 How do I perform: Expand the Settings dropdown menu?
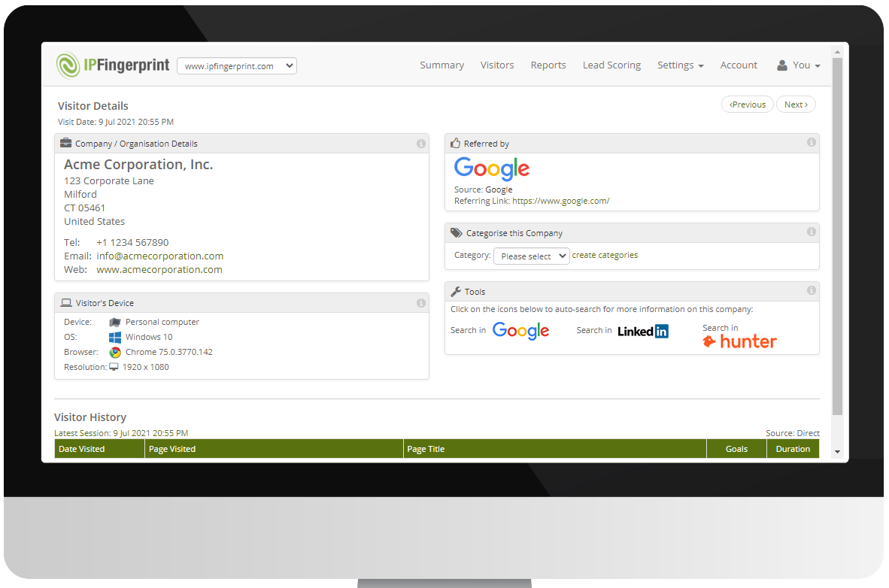681,65
